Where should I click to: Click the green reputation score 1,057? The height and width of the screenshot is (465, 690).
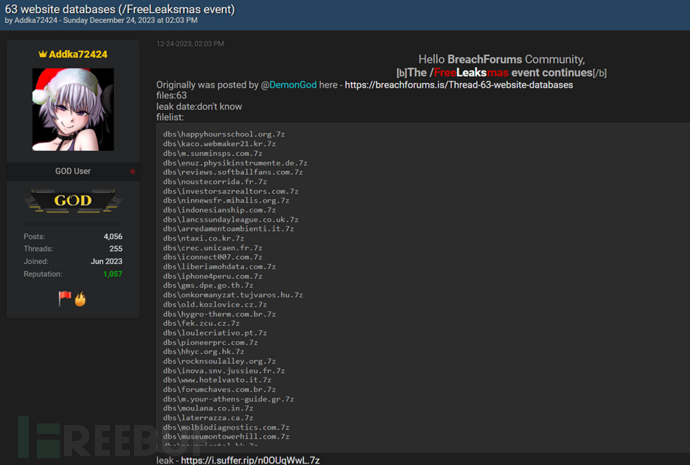coord(112,274)
